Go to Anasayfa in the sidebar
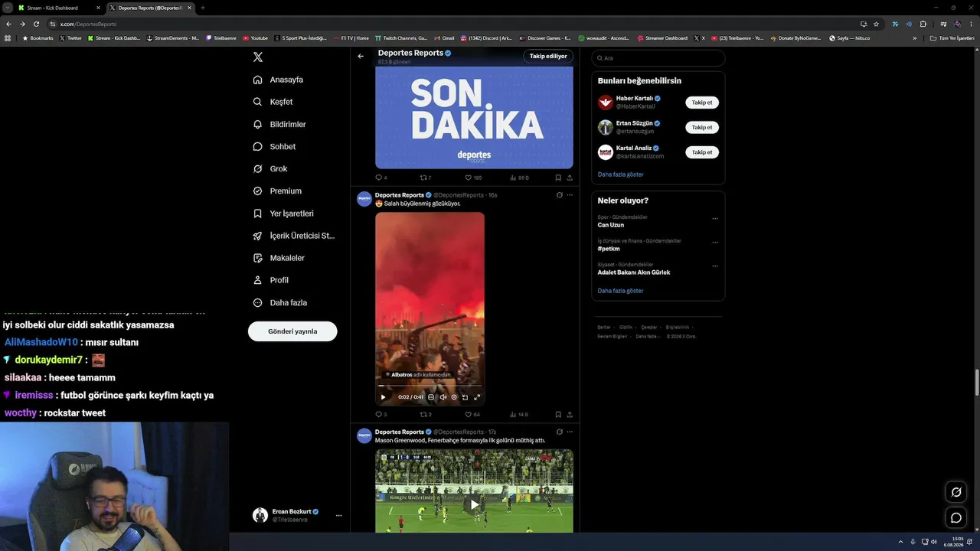The image size is (980, 551). click(279, 80)
